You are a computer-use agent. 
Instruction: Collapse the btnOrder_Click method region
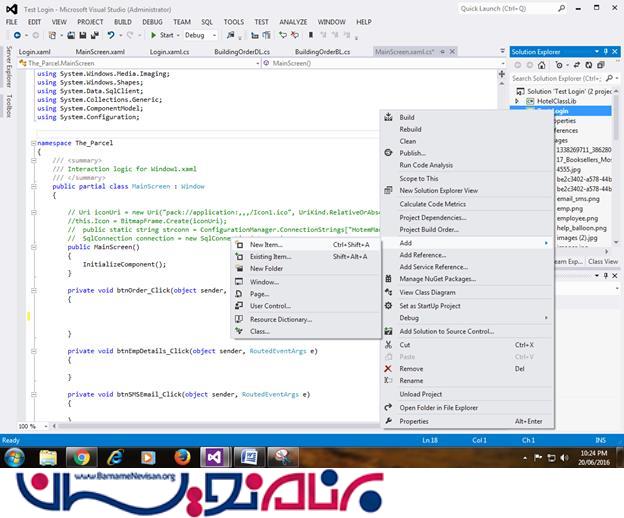coord(34,290)
